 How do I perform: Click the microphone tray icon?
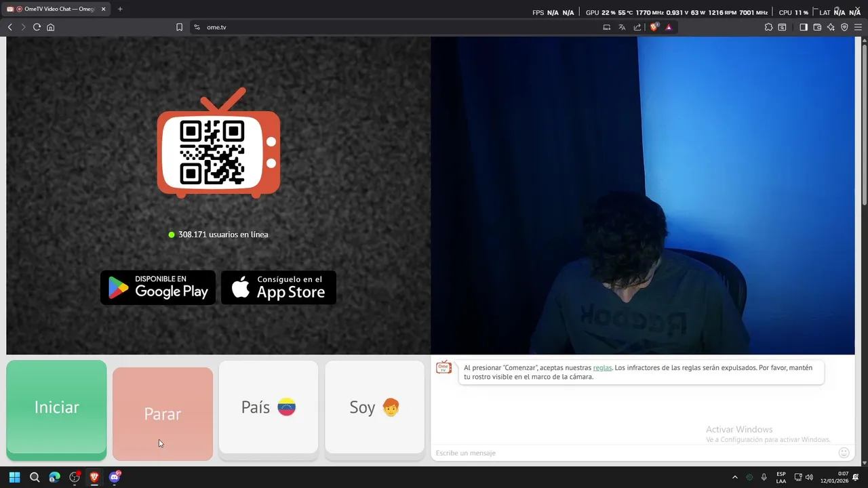pyautogui.click(x=764, y=477)
